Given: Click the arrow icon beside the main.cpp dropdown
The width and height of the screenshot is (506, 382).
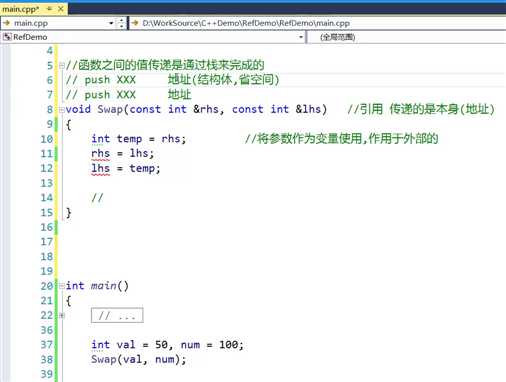Looking at the screenshot, I should tap(7, 23).
